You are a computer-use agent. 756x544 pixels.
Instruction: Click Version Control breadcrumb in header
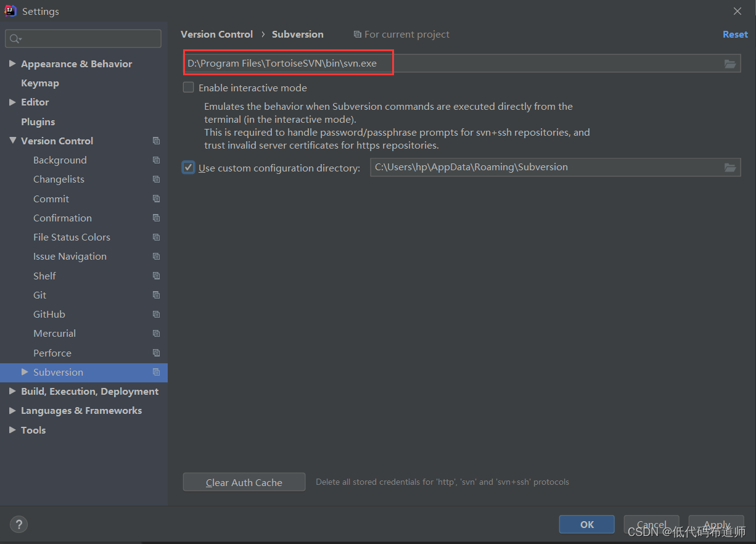coord(216,35)
